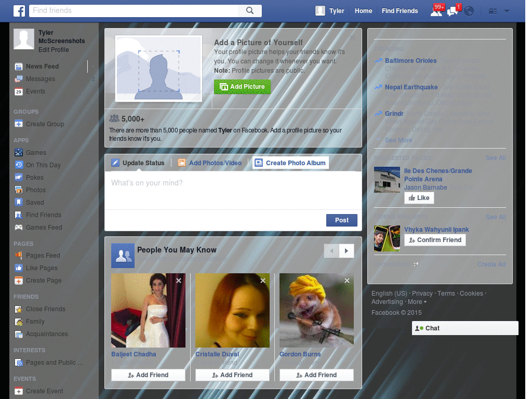Open the Acquaintances list
This screenshot has height=399, width=532.
pyautogui.click(x=48, y=334)
